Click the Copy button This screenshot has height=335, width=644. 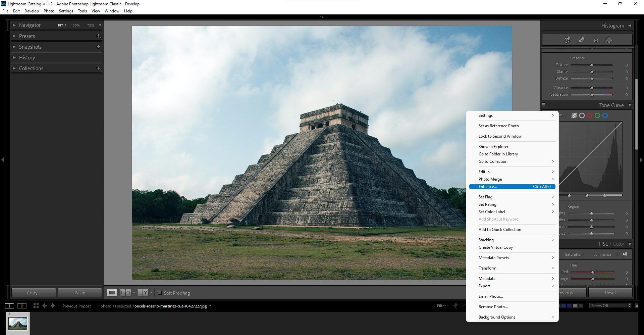pyautogui.click(x=33, y=292)
